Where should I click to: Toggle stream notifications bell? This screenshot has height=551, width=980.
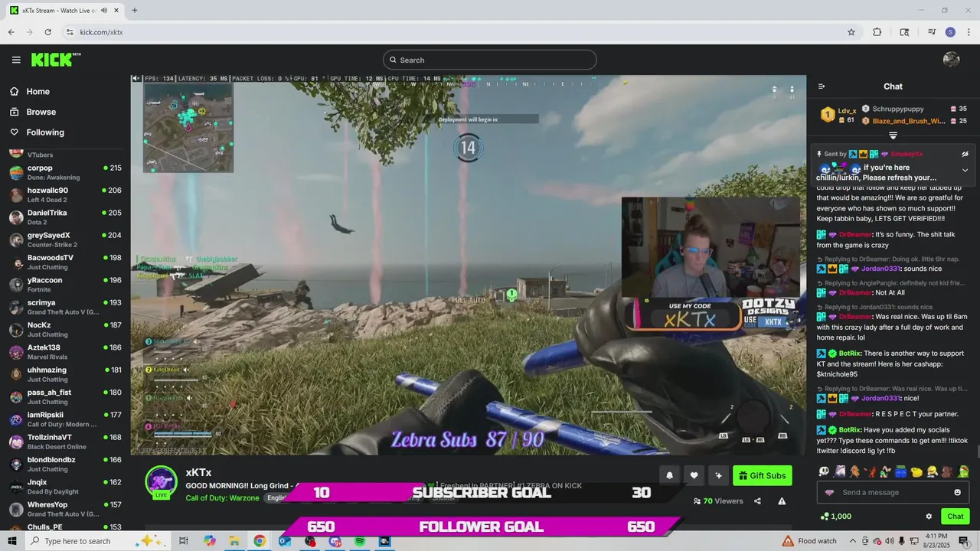(x=669, y=475)
